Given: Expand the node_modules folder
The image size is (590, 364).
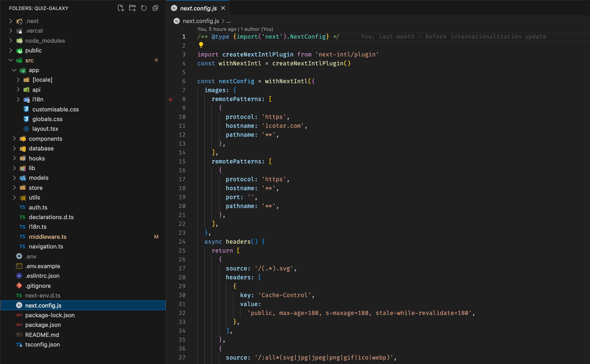Looking at the screenshot, I should pos(11,40).
